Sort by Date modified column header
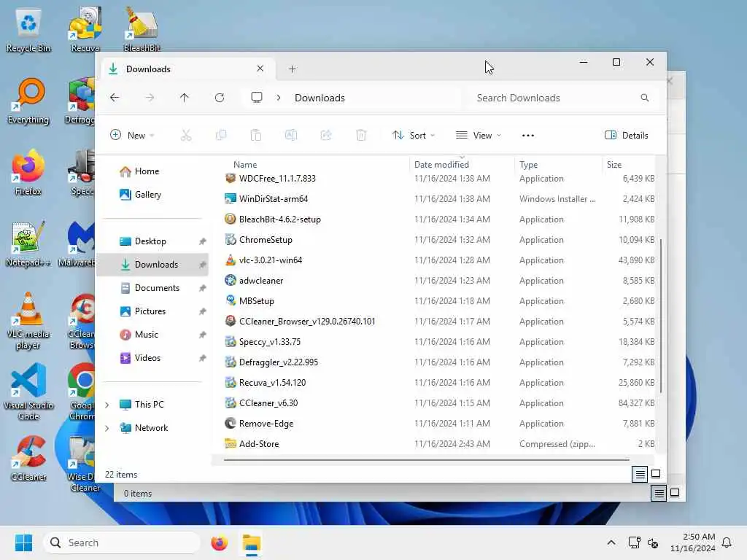The height and width of the screenshot is (560, 747). [441, 165]
